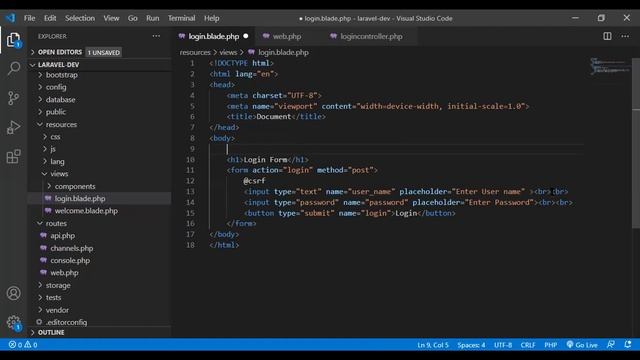Expand the css folder
Screen dimensions: 640x360
pos(55,137)
